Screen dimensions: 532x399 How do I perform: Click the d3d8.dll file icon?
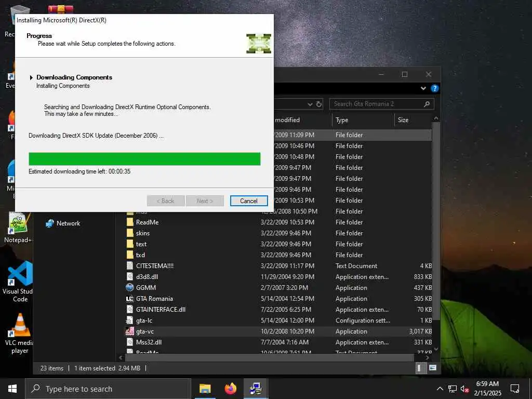coord(129,276)
